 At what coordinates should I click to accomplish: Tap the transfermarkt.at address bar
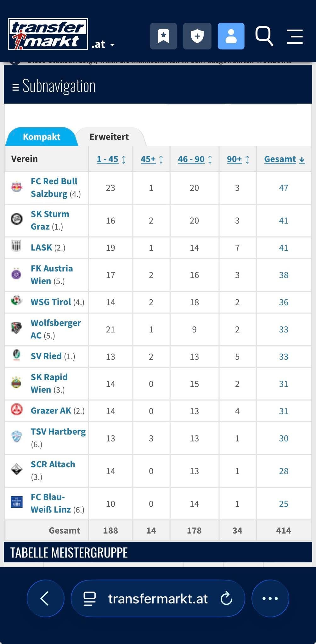(x=157, y=599)
